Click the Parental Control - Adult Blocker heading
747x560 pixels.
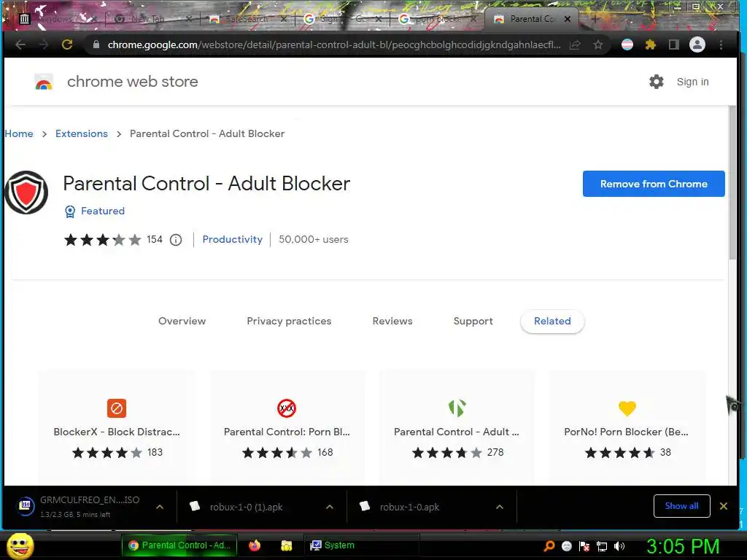coord(206,183)
